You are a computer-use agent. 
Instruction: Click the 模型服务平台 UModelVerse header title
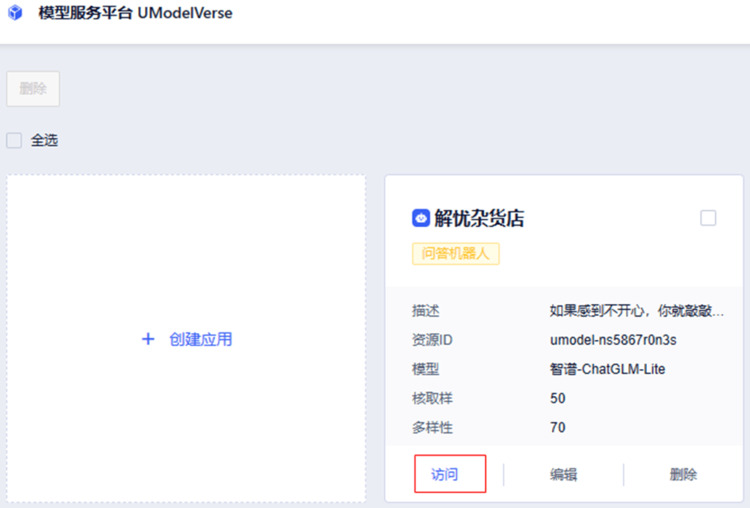pos(135,13)
